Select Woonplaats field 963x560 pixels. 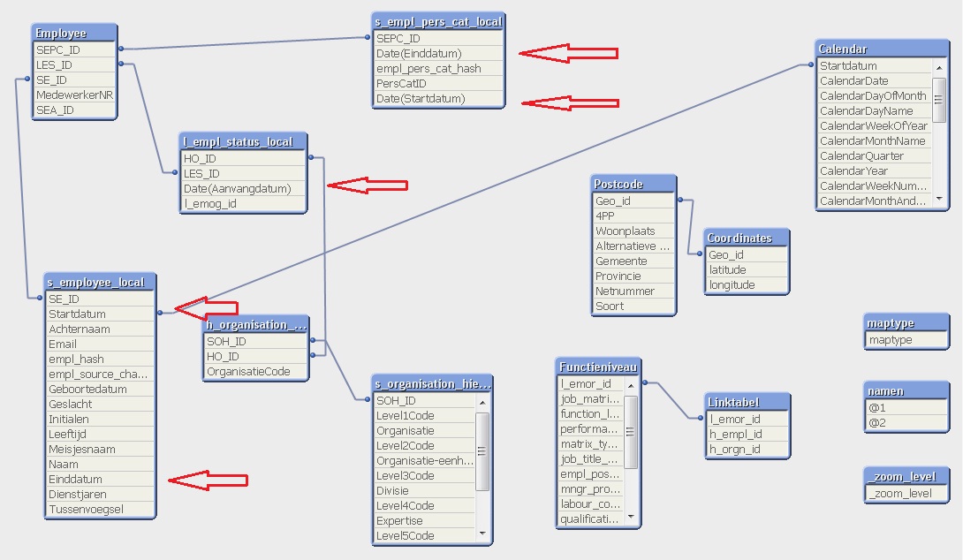click(633, 231)
